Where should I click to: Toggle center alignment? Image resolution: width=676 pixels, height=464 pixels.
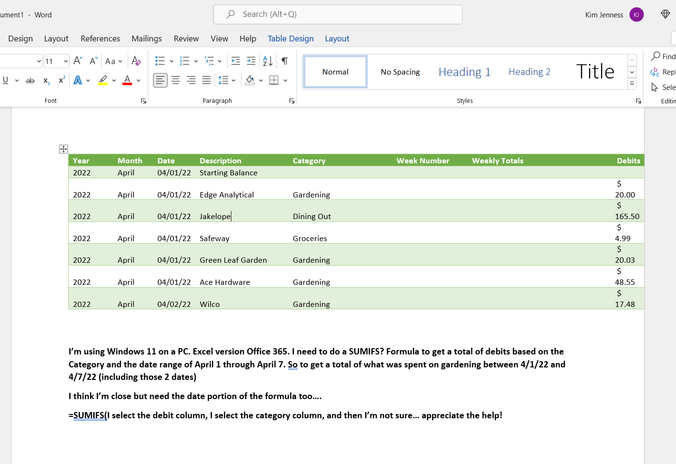(x=175, y=80)
